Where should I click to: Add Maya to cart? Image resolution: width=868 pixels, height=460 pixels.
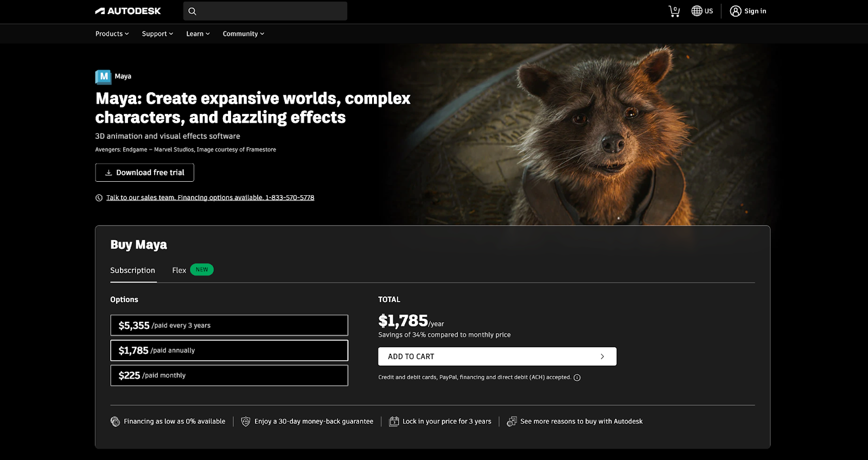pos(497,356)
